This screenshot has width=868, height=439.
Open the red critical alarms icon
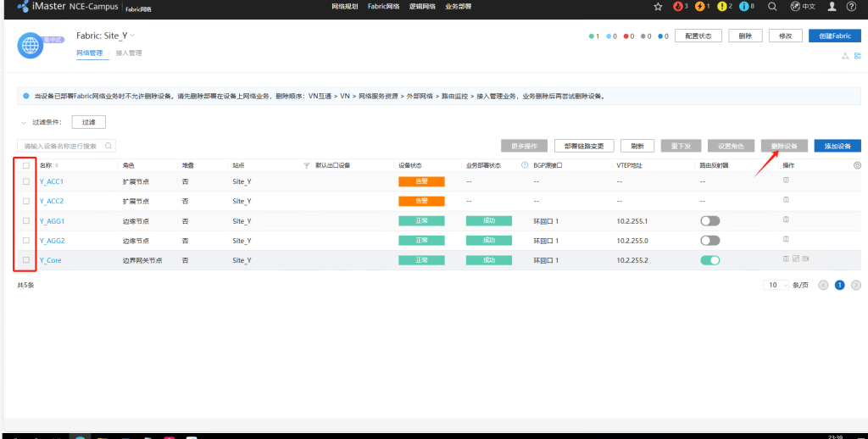tap(680, 7)
